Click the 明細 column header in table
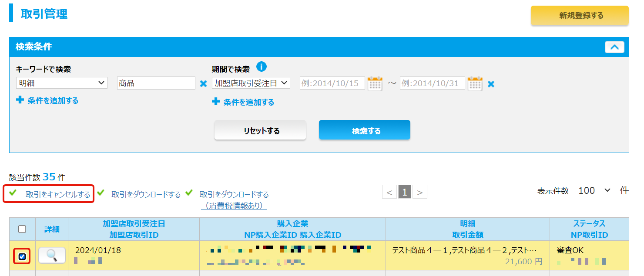Image resolution: width=644 pixels, height=276 pixels. coord(468,224)
